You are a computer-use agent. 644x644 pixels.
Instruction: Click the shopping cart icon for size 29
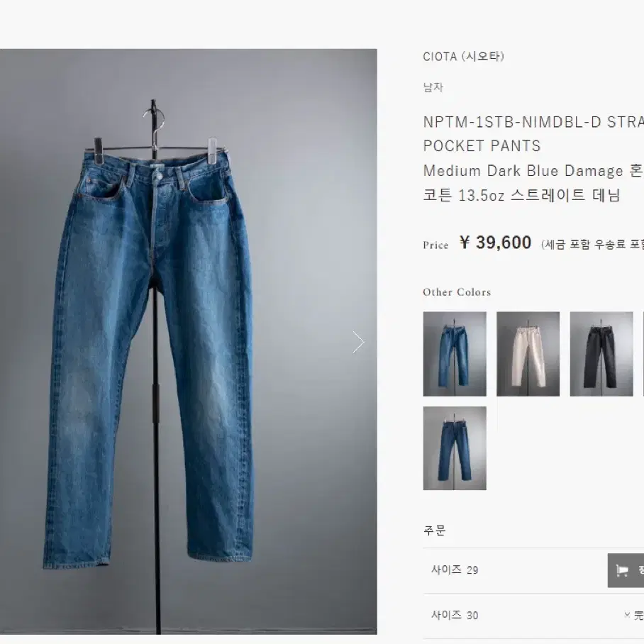point(622,570)
